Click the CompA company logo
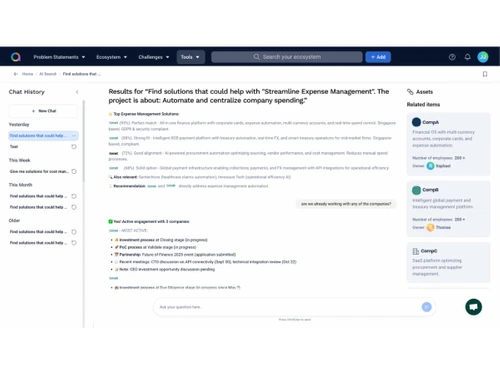The image size is (500, 375). 416,122
